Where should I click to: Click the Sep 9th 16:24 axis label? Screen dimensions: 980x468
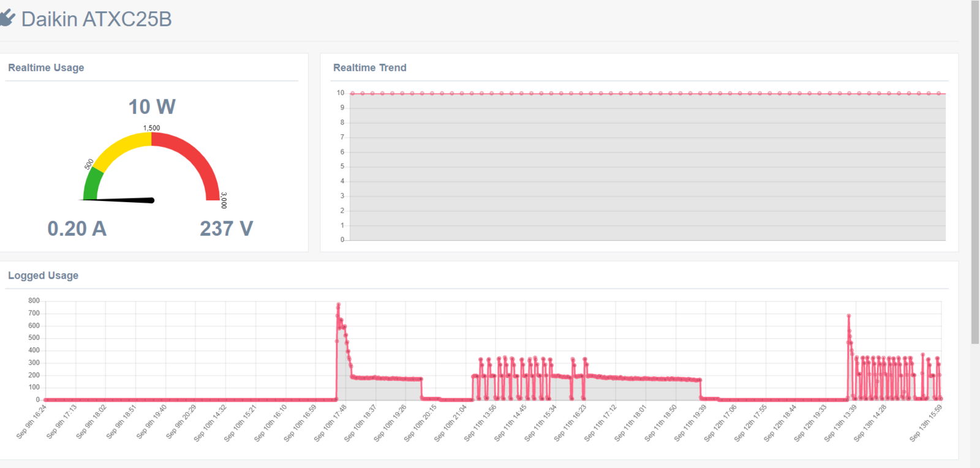(x=31, y=421)
